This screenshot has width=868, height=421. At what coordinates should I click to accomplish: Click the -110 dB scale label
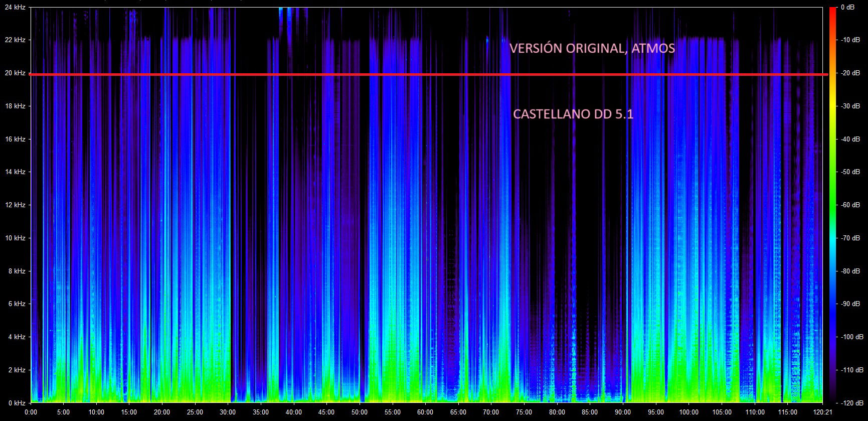pos(851,370)
